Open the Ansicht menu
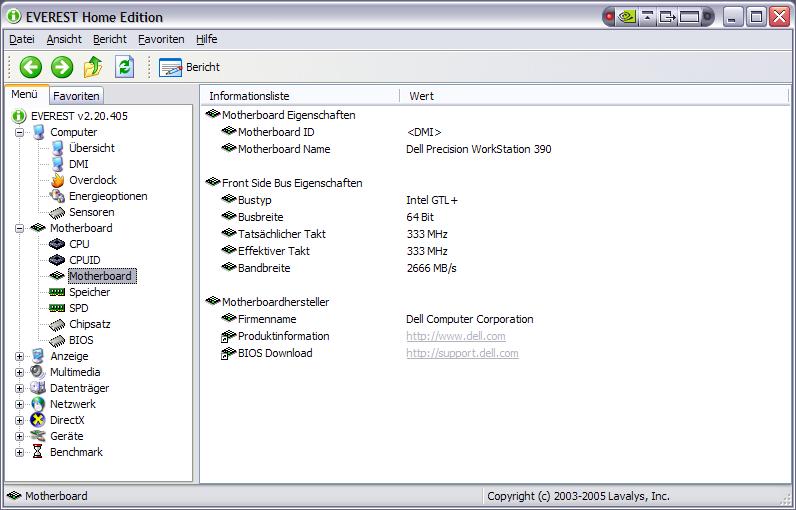Image resolution: width=796 pixels, height=510 pixels. [x=64, y=39]
